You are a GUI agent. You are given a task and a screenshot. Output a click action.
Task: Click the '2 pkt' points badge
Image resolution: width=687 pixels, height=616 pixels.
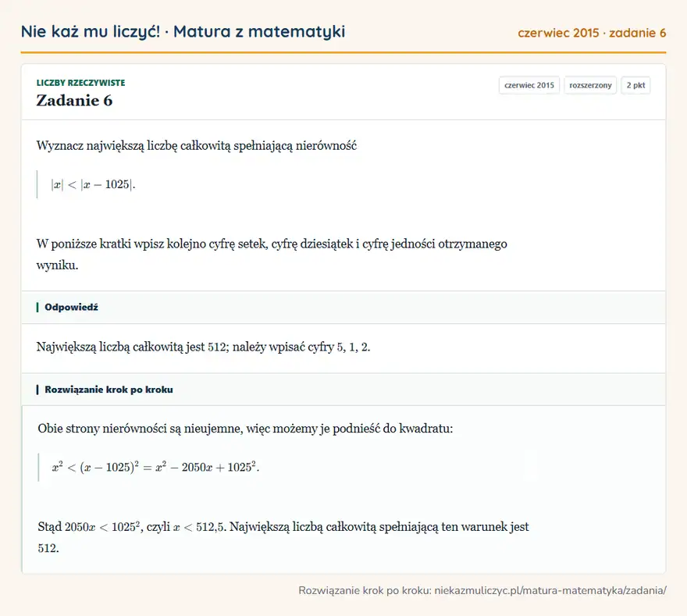tap(635, 85)
